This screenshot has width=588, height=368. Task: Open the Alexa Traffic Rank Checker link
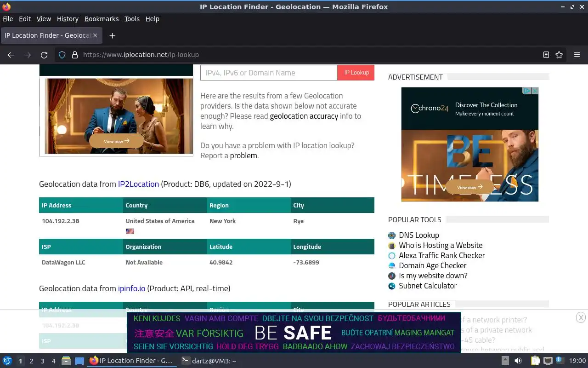[x=442, y=255]
